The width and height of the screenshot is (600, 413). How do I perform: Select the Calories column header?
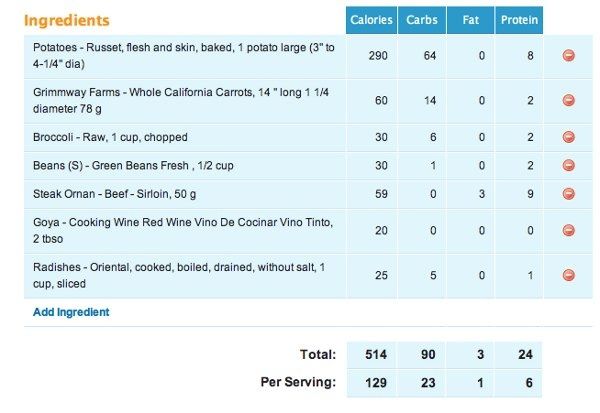371,20
